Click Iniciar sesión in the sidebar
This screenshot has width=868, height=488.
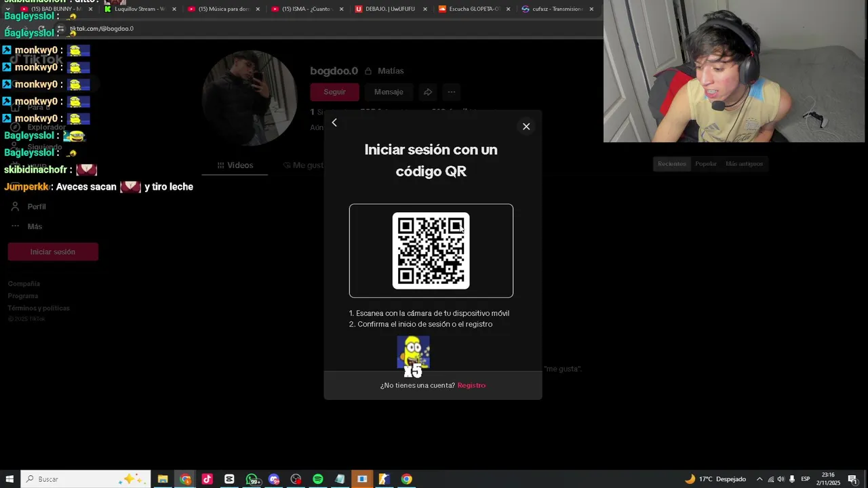pos(53,252)
